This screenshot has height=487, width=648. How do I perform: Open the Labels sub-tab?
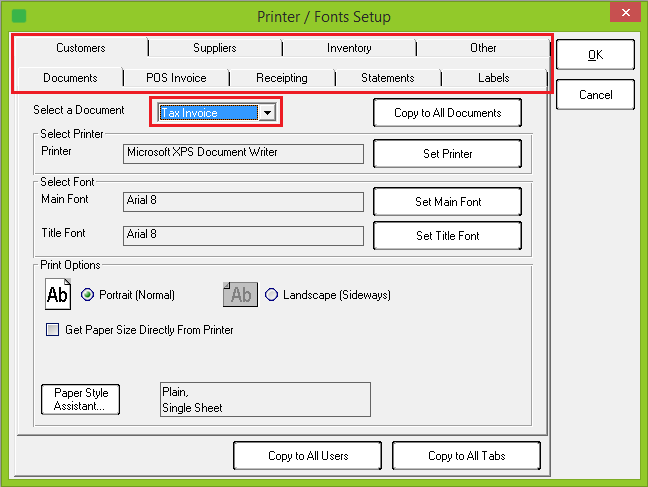coord(494,78)
